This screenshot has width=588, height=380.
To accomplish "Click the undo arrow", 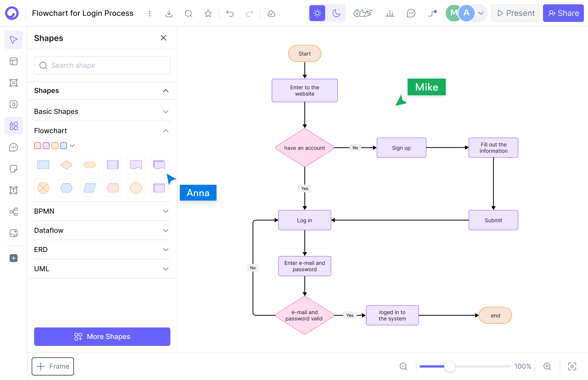I will 230,13.
